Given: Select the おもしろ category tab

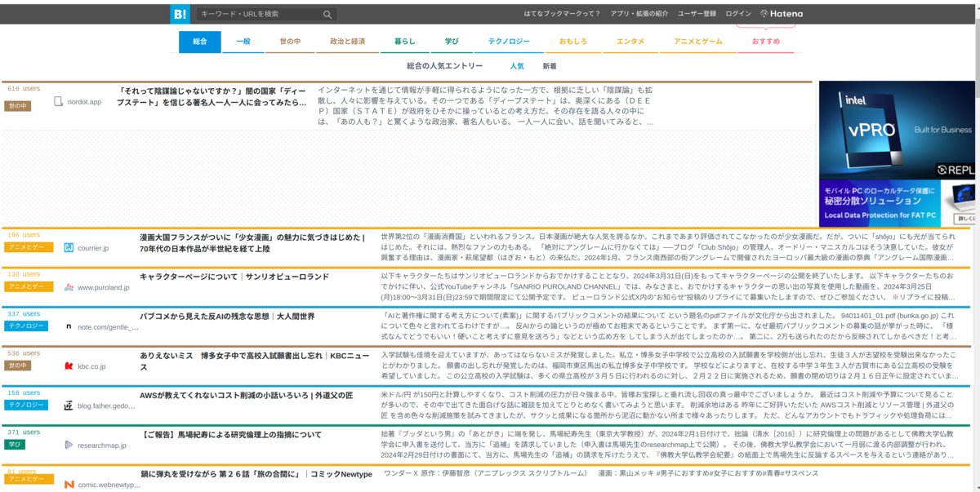Looking at the screenshot, I should click(x=573, y=42).
